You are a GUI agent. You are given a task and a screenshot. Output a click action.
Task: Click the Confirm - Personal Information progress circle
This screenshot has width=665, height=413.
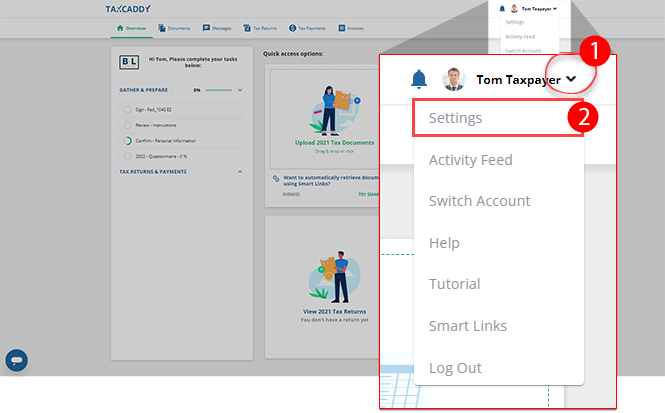tap(127, 141)
